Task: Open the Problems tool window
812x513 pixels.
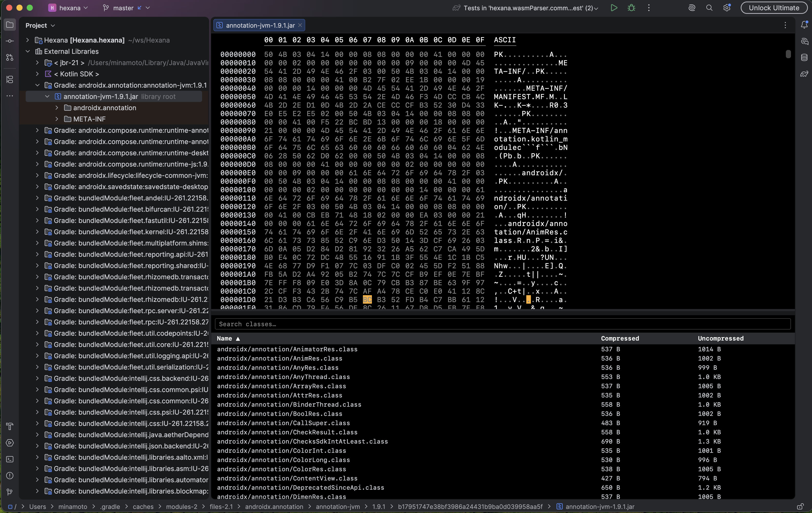Action: pos(10,476)
